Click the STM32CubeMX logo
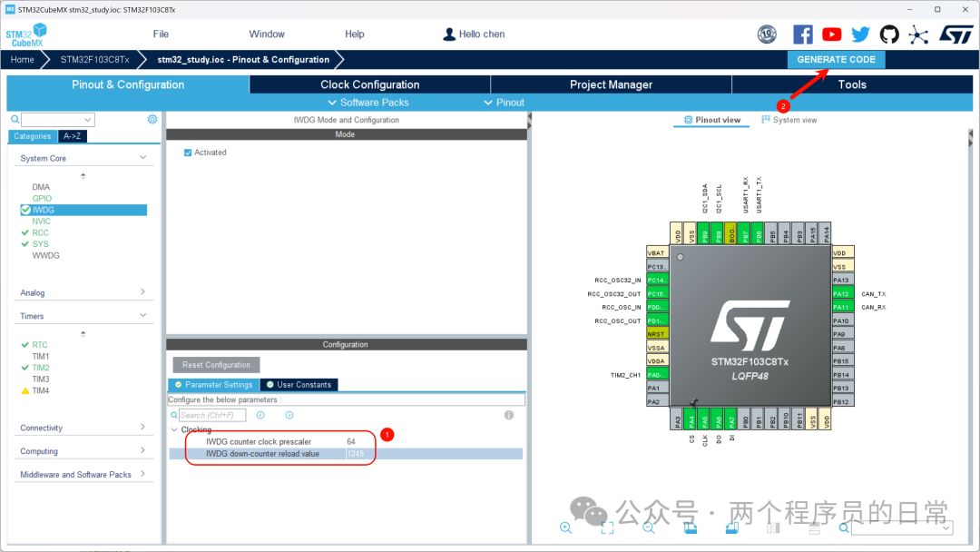This screenshot has height=552, width=980. (26, 35)
